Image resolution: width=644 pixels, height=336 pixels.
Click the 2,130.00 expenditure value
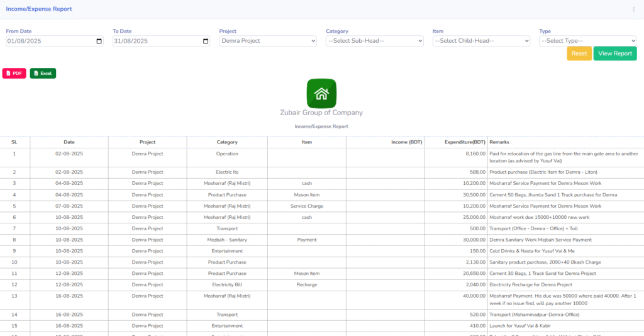click(475, 262)
